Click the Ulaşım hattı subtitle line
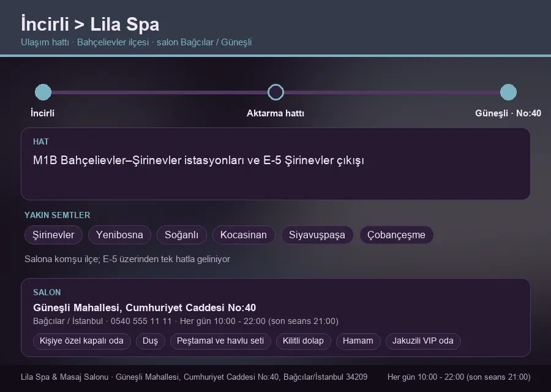 coord(137,42)
